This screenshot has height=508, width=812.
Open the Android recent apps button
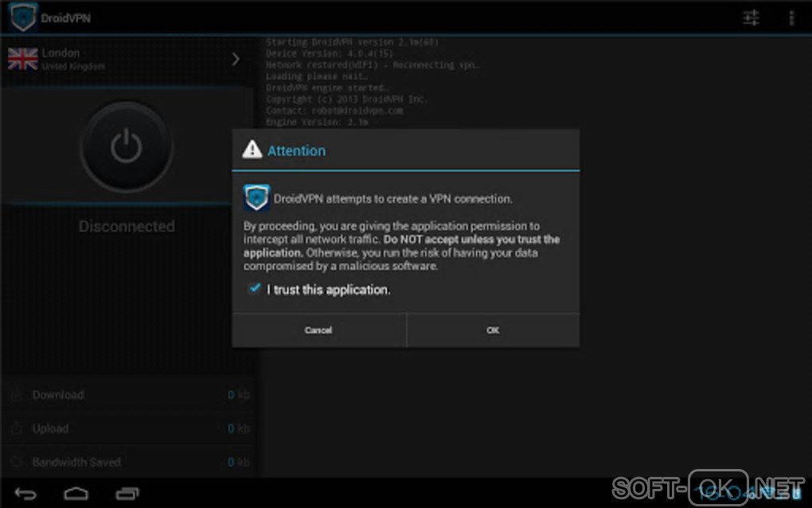click(x=127, y=494)
